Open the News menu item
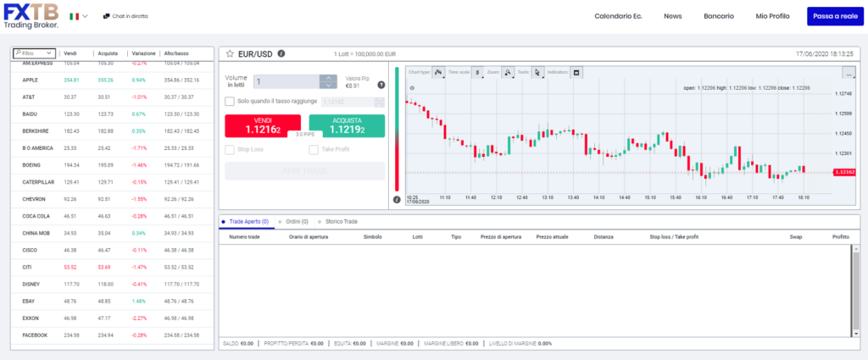Viewport: 868px width, 360px height. pyautogui.click(x=672, y=16)
